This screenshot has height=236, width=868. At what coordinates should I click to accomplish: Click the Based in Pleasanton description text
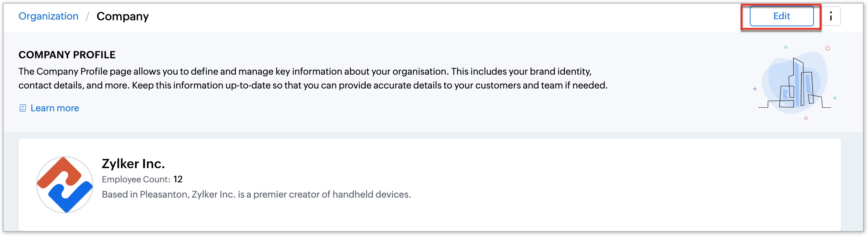256,194
